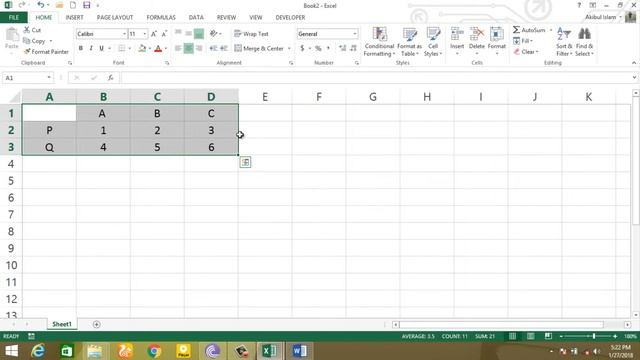Toggle Middle Align
The width and height of the screenshot is (640, 360).
pyautogui.click(x=188, y=34)
